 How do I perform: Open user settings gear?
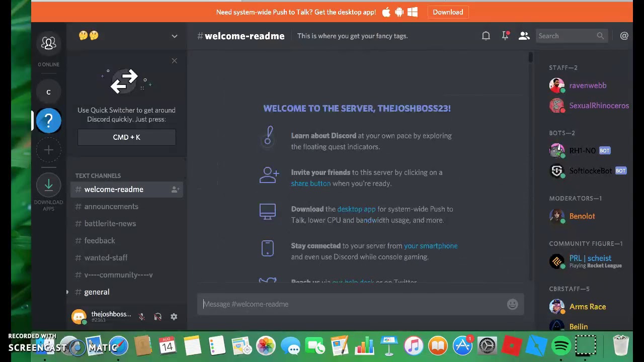click(x=174, y=317)
